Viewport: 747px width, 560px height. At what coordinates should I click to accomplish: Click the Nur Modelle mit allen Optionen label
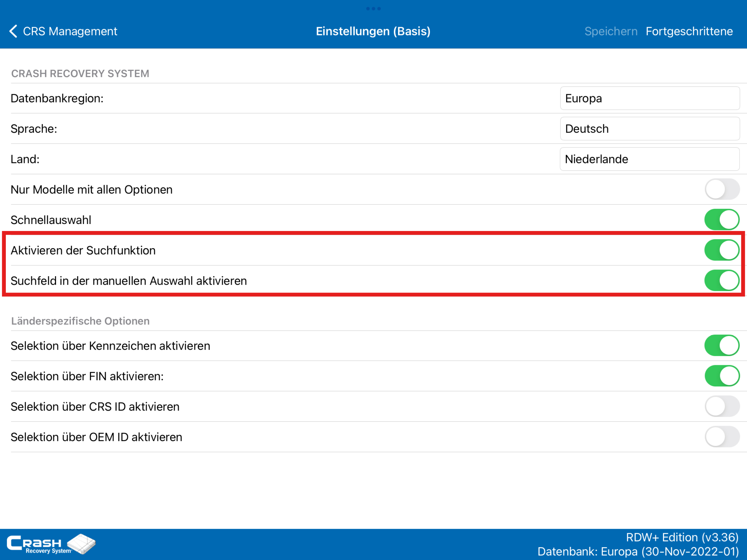point(92,190)
